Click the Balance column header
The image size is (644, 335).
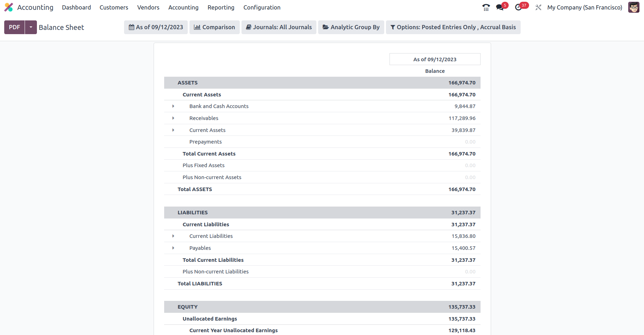pyautogui.click(x=435, y=71)
